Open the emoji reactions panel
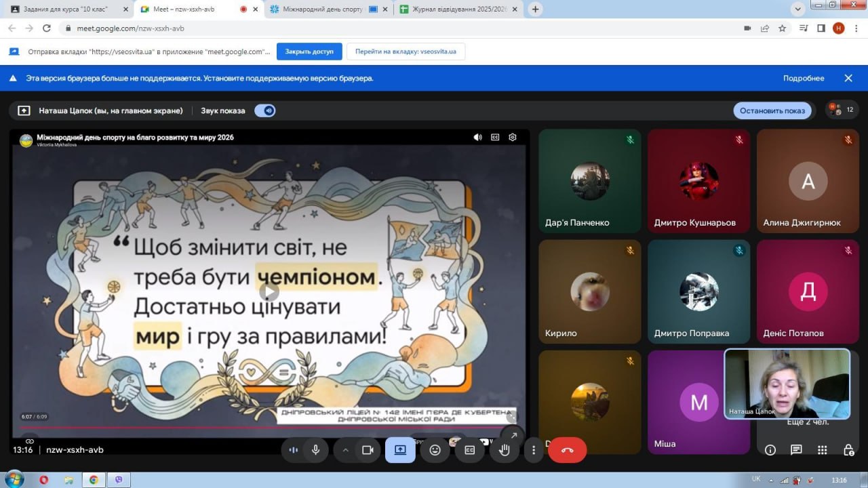 tap(435, 450)
